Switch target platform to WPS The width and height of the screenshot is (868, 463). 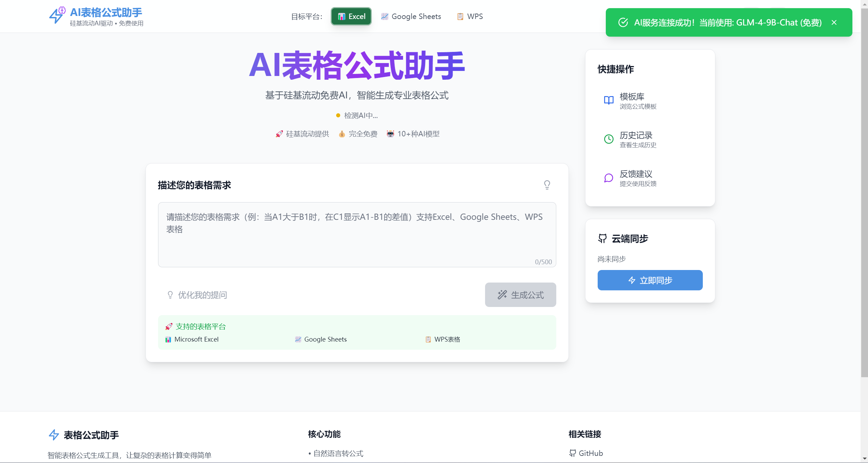tap(470, 16)
